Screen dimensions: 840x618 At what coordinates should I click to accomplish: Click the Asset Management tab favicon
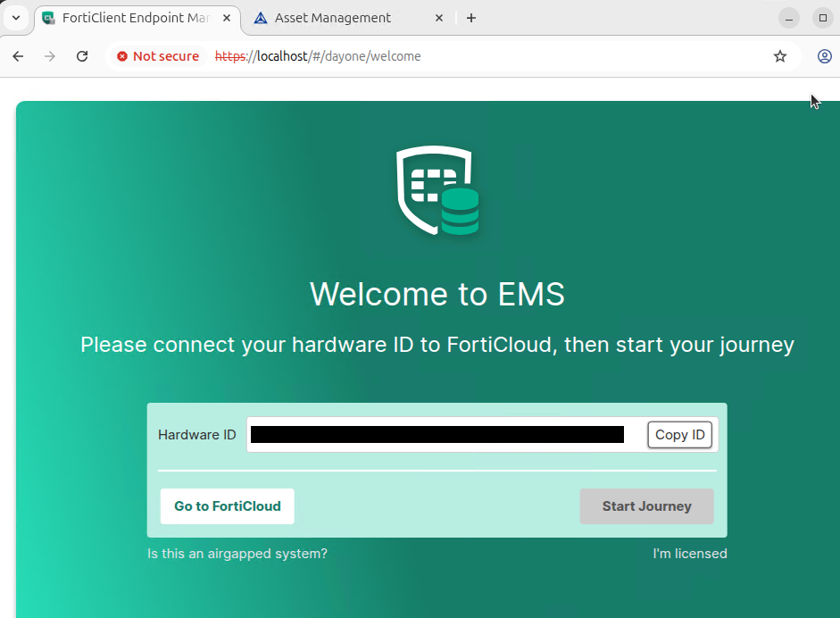(261, 18)
